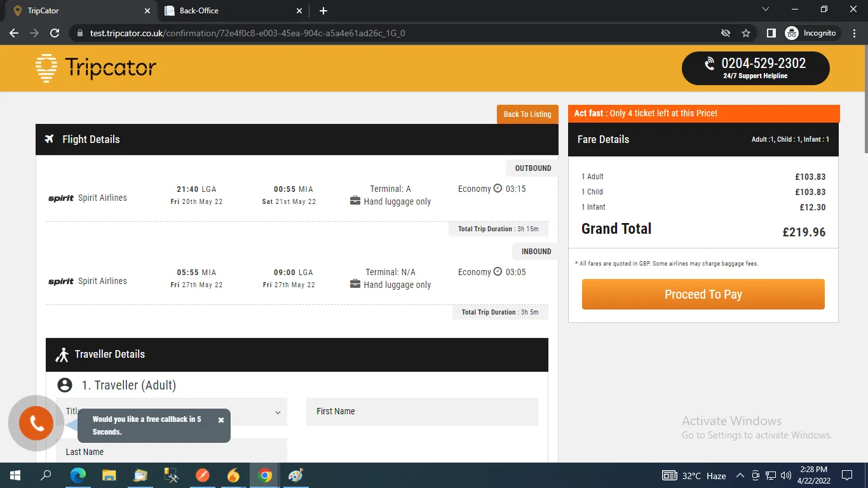Click the outbound flight duration clock icon

(x=498, y=189)
